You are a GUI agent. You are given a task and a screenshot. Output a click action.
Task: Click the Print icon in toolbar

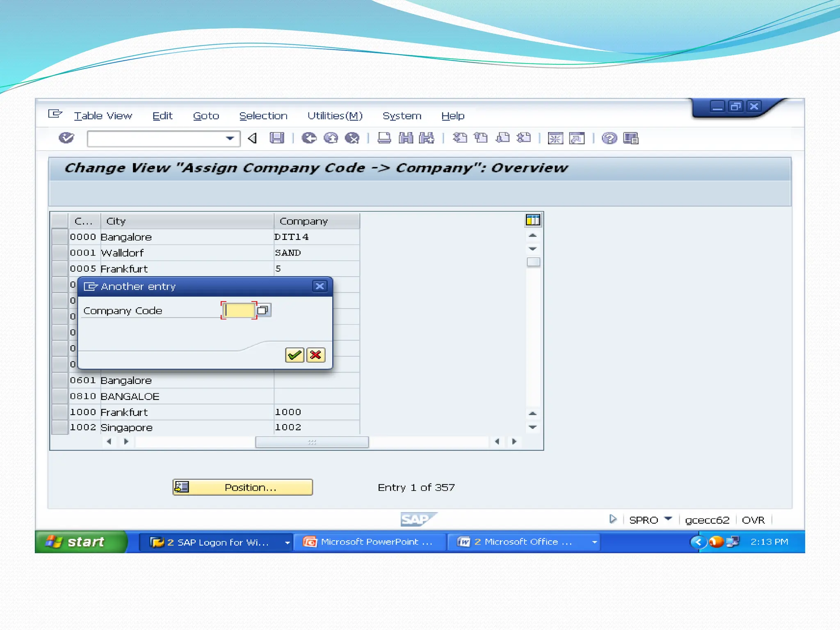pyautogui.click(x=384, y=138)
